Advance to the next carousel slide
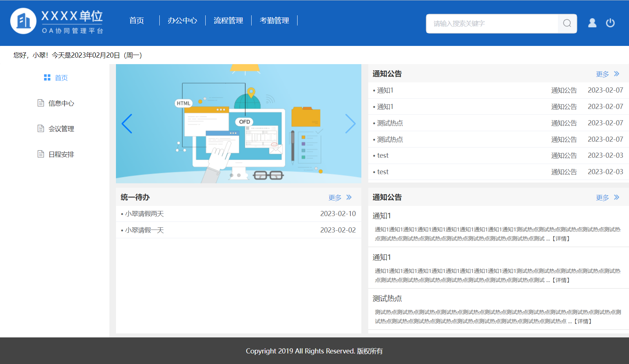Viewport: 629px width, 364px height. (350, 124)
